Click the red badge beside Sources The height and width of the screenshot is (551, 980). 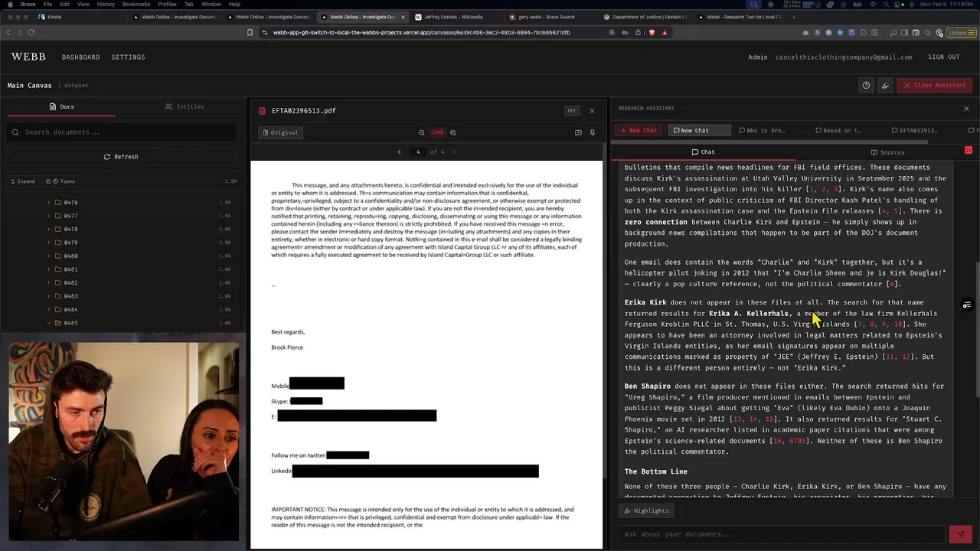click(x=968, y=150)
